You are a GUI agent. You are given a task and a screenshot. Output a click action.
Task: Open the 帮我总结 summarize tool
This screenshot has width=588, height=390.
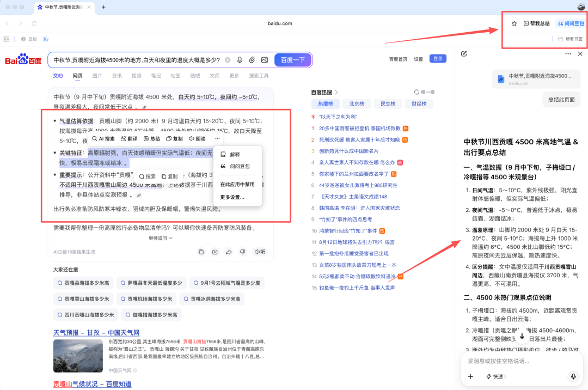click(x=537, y=23)
